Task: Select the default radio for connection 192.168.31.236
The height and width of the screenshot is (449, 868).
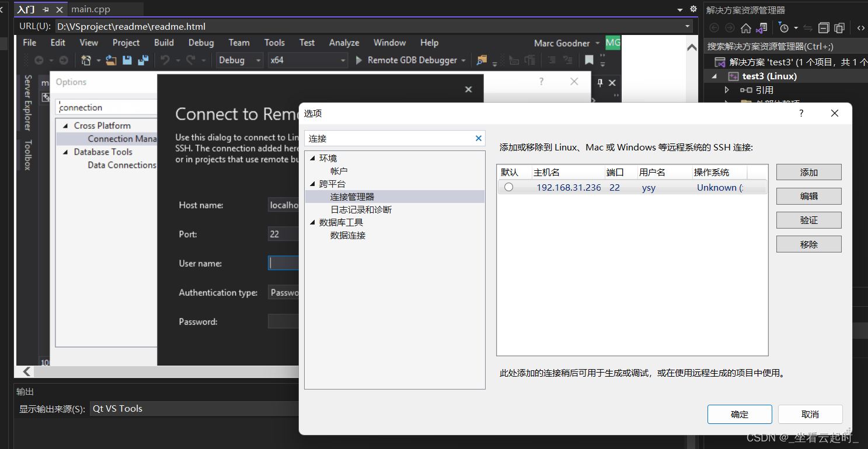Action: coord(508,187)
